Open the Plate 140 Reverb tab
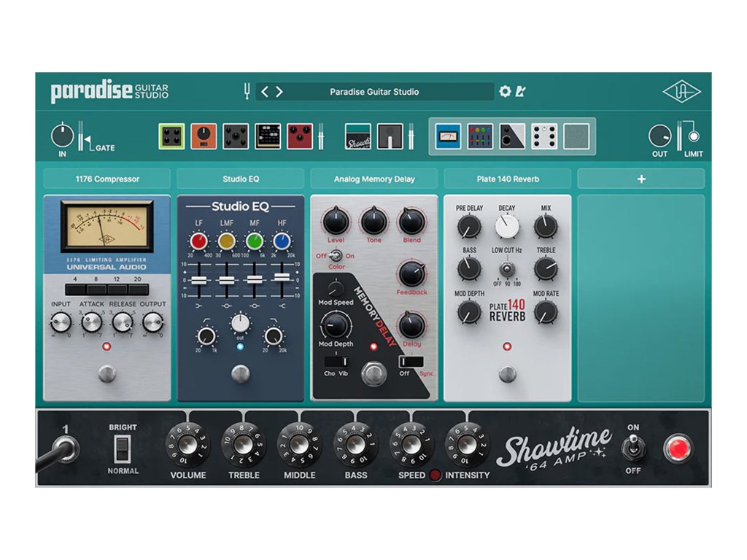Image resolution: width=747 pixels, height=560 pixels. point(508,179)
